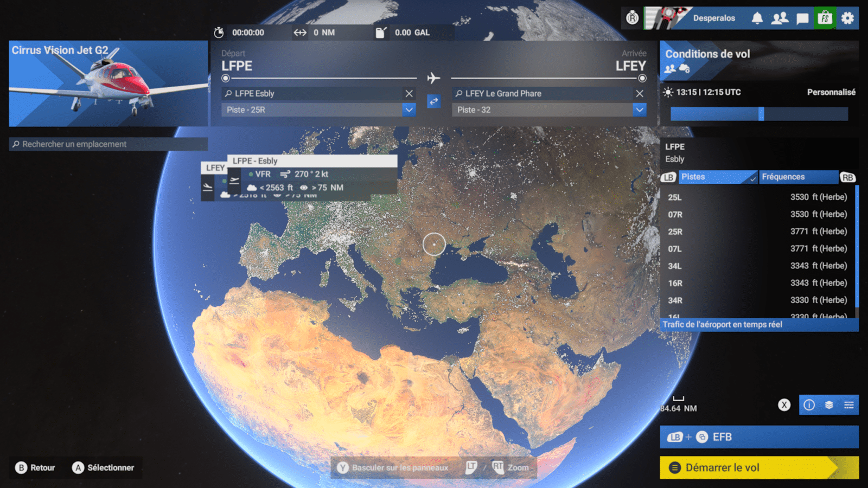Select runway 25L in the list

coord(757,197)
